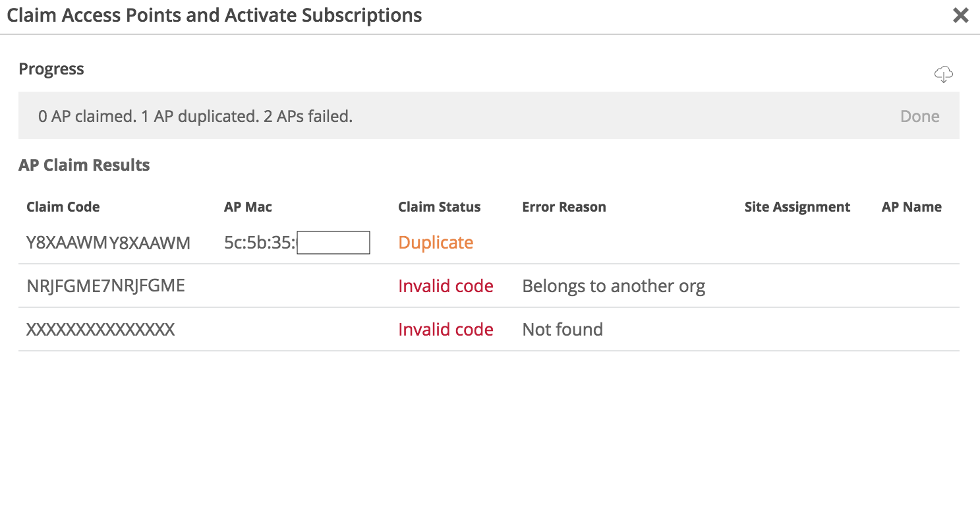Screen dimensions: 980x511
Task: Click the AP Mac column header
Action: [248, 207]
